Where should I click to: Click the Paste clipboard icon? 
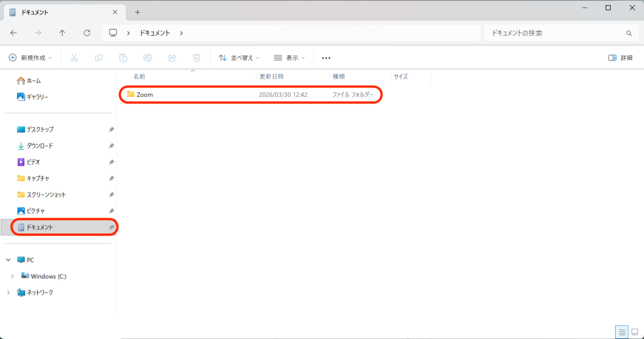click(x=123, y=58)
